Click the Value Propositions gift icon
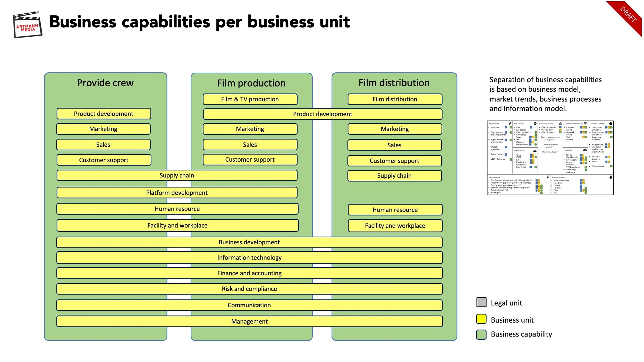Viewport: 644px width, 362px height. point(560,124)
